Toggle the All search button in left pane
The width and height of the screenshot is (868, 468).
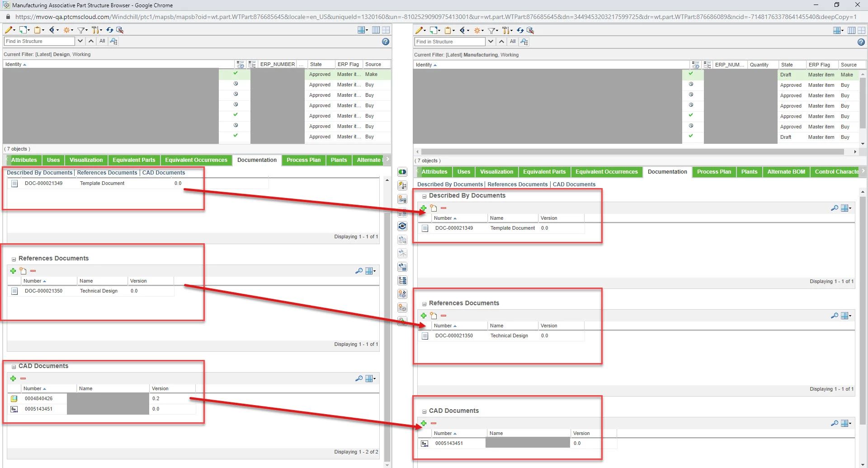click(x=102, y=41)
